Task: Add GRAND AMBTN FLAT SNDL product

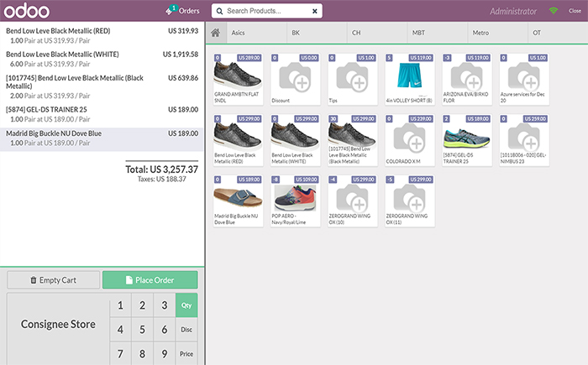Action: pos(238,79)
